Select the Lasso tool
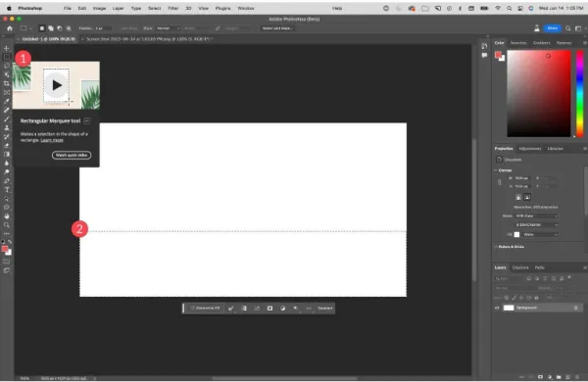 coord(7,66)
